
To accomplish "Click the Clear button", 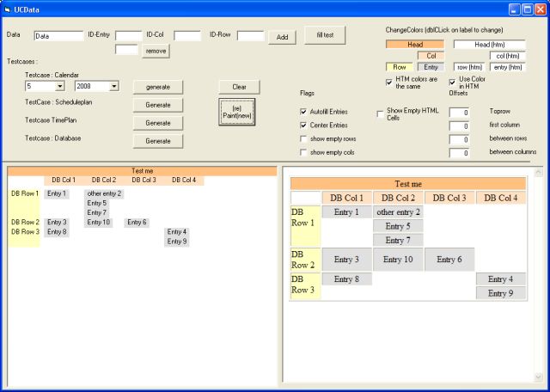I will [x=239, y=87].
